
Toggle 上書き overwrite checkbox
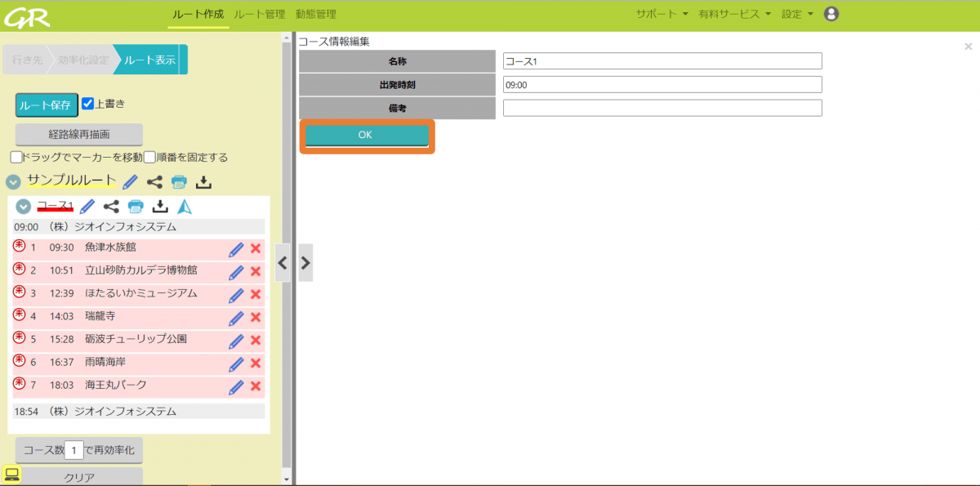point(88,104)
